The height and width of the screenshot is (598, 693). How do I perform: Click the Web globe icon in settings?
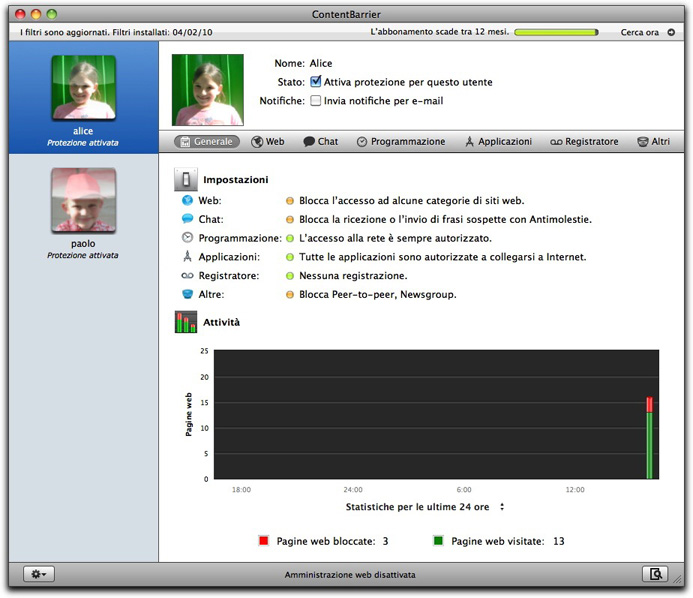(x=187, y=200)
